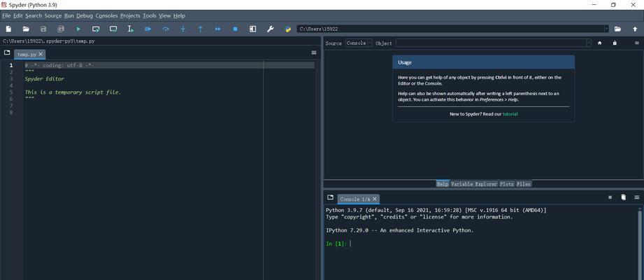Open the Tools menu

(x=150, y=15)
